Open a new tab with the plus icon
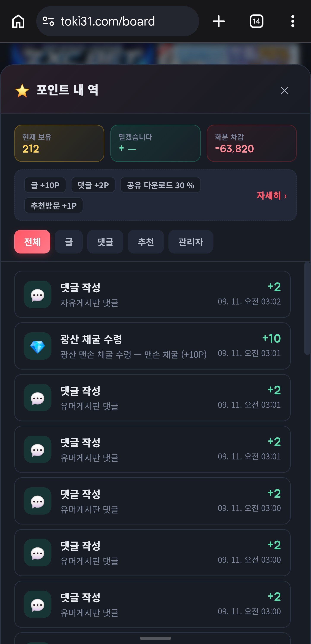Screen dimensions: 311x644 coord(219,21)
